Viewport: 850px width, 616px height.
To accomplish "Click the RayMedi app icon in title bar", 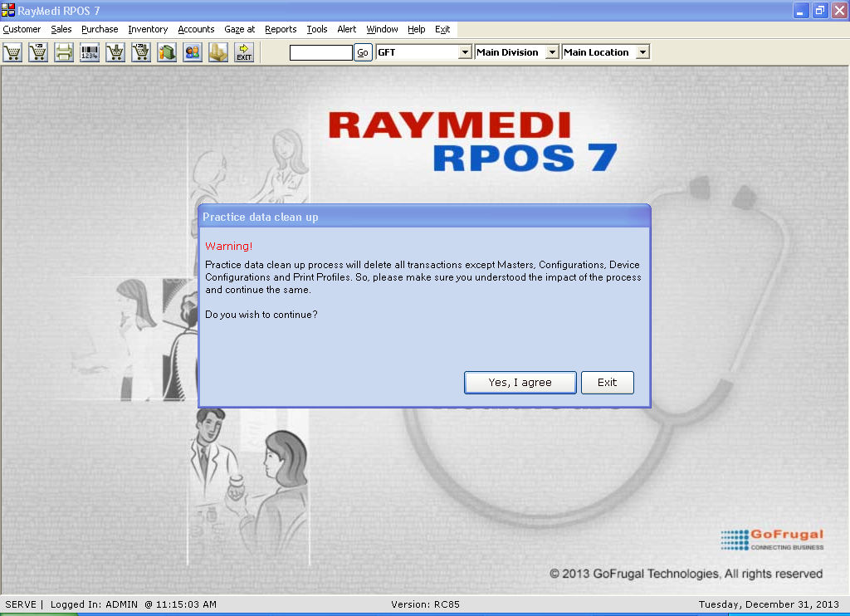I will pos(8,10).
